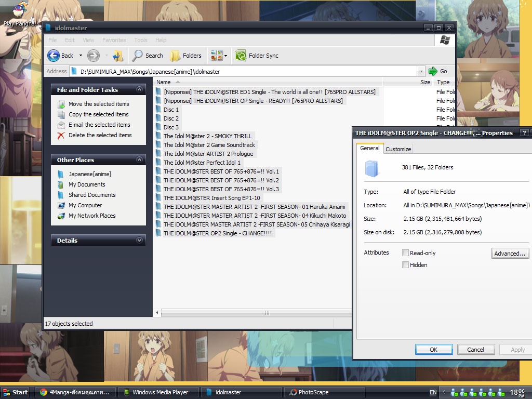Launch Folder Sync from toolbar
The image size is (532, 399).
pyautogui.click(x=257, y=56)
